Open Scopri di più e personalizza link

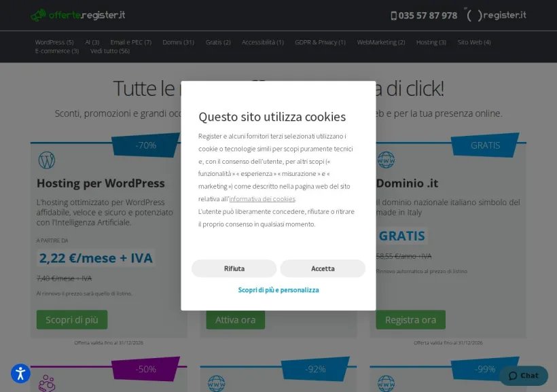[x=278, y=290]
